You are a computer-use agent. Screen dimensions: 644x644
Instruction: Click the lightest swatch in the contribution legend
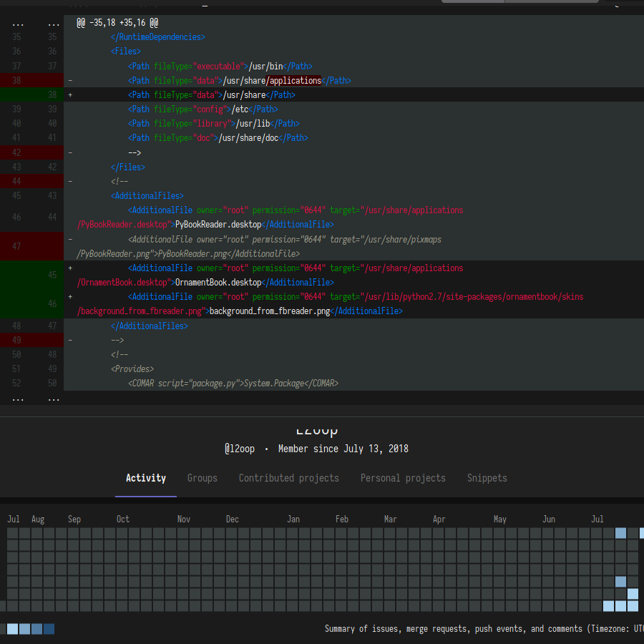(x=13, y=629)
